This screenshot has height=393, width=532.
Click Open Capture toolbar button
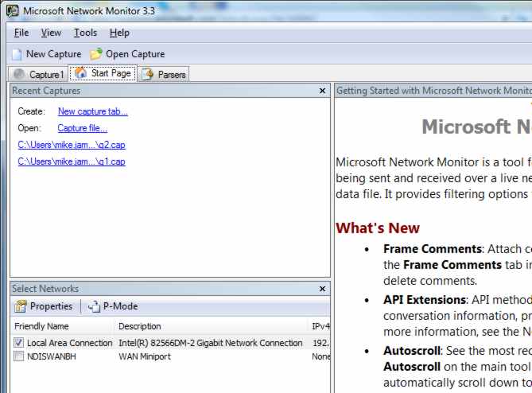click(x=127, y=54)
